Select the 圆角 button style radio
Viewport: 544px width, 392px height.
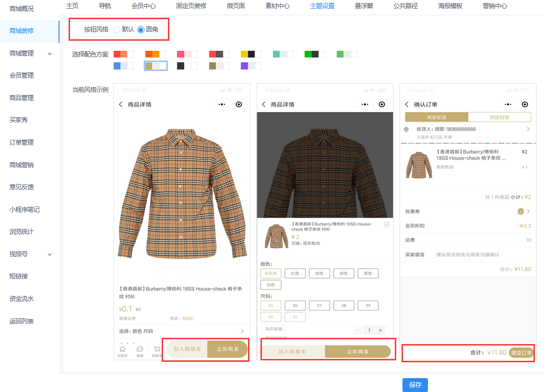coord(141,30)
